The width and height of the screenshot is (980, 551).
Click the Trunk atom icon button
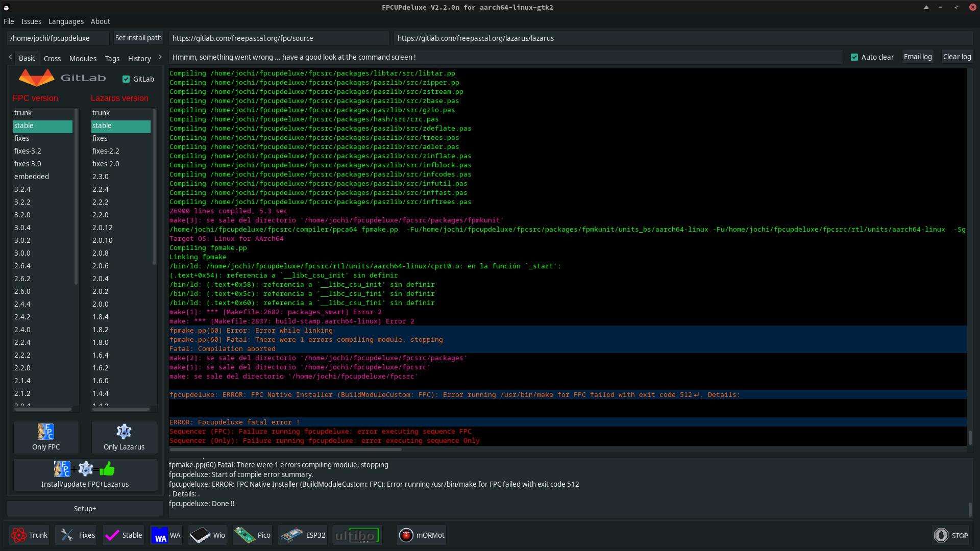[x=29, y=535]
